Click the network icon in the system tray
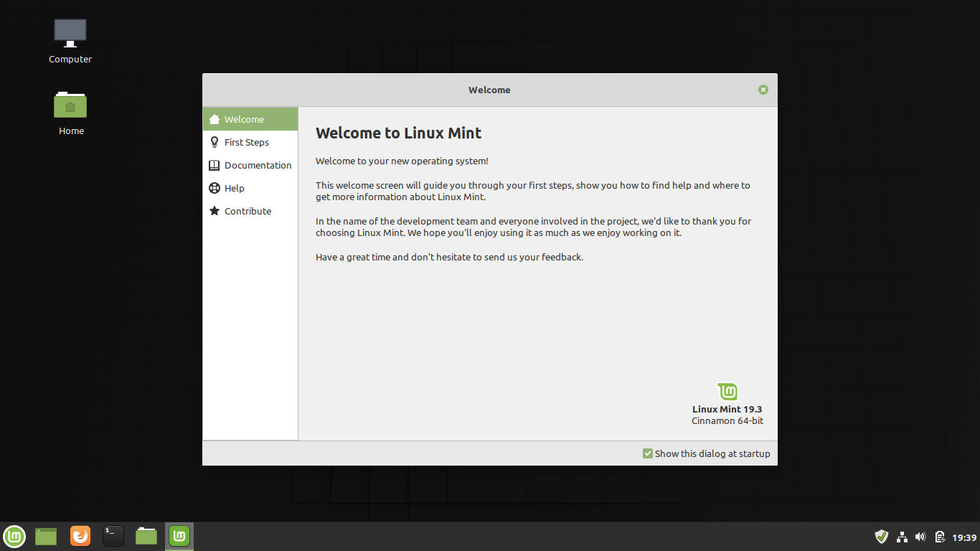980x551 pixels. click(x=901, y=536)
